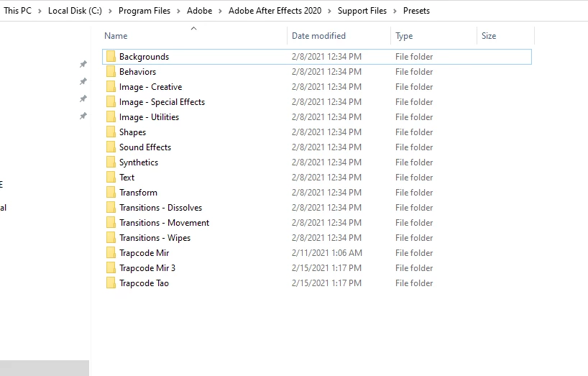
Task: Click the second pin icon in sidebar
Action: 83,81
